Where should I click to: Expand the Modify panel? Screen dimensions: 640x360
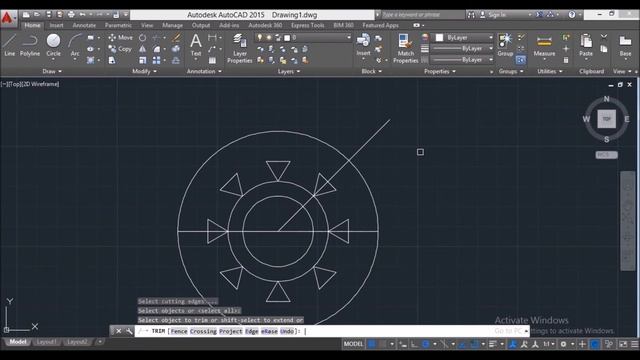tap(144, 71)
